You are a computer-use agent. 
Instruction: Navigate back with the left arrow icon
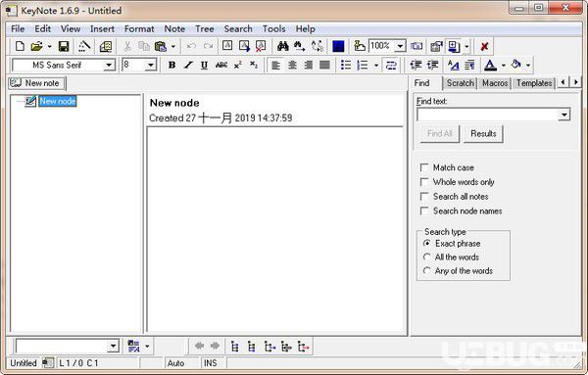[199, 346]
